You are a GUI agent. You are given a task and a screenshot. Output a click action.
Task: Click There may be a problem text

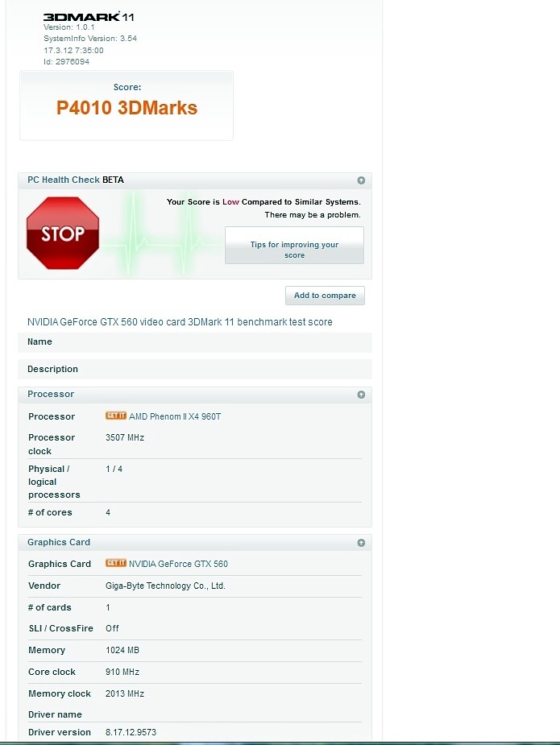click(x=313, y=215)
